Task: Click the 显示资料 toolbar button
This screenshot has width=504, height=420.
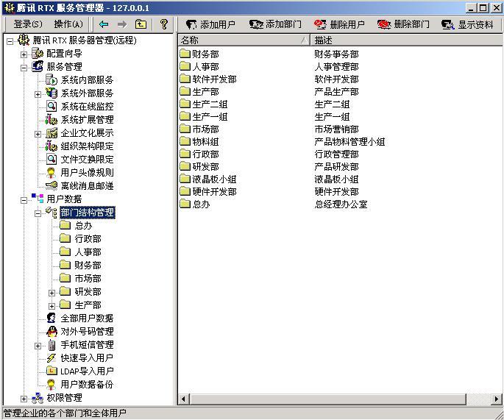Action: pyautogui.click(x=467, y=24)
